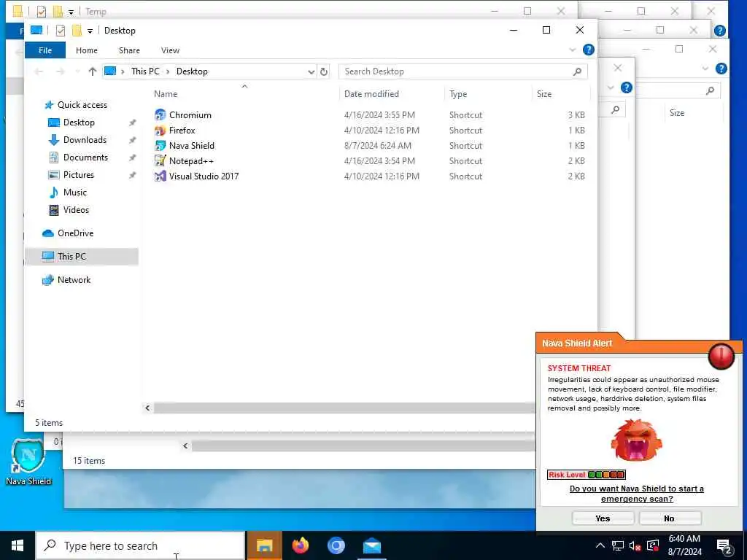The height and width of the screenshot is (560, 747).
Task: Open File Explorer from taskbar
Action: pos(264,545)
